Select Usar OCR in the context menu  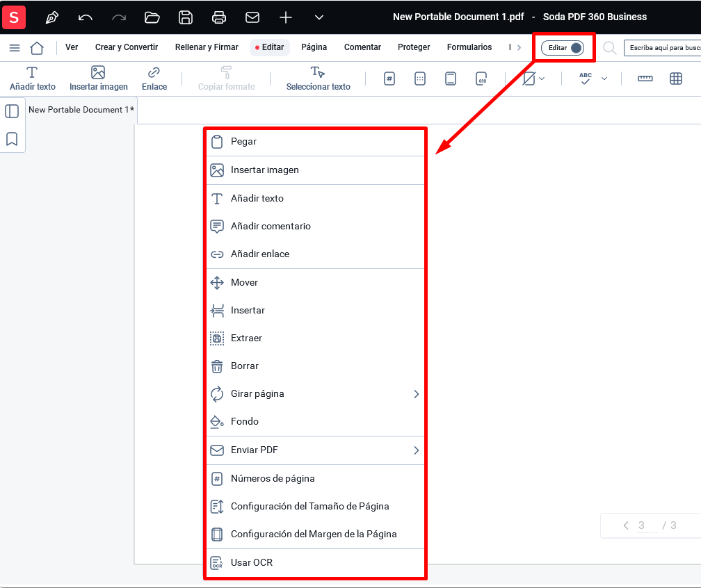tap(315, 562)
